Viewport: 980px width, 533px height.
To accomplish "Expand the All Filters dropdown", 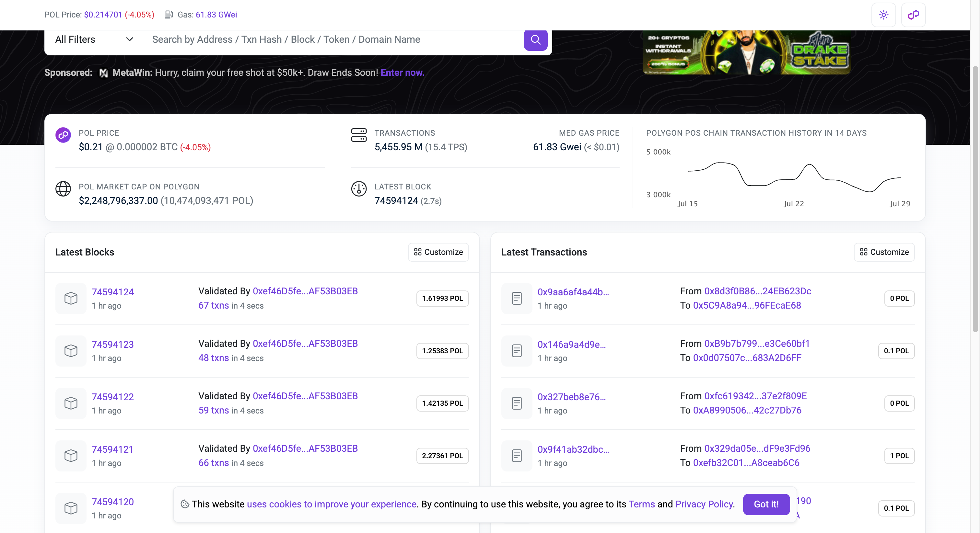I will 94,40.
